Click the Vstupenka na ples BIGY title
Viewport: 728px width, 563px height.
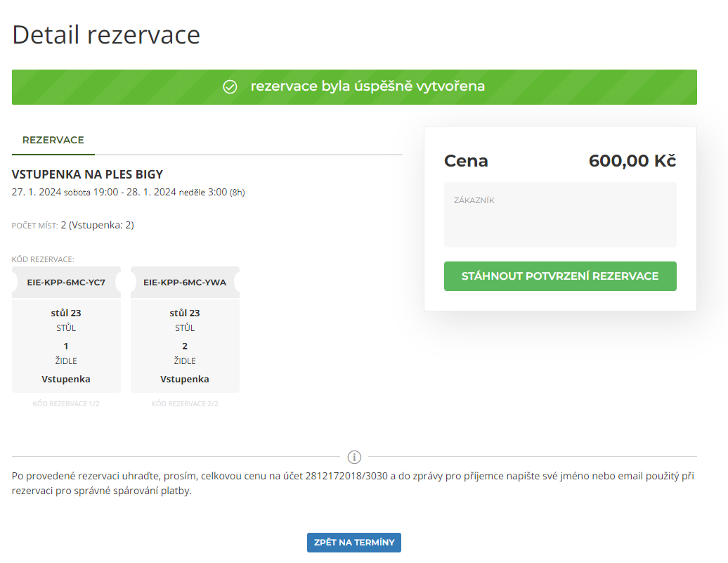88,174
